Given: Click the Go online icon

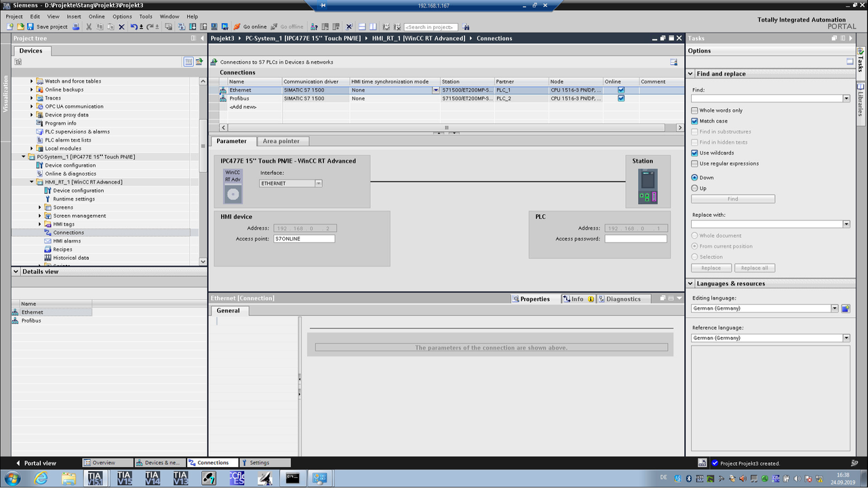Looking at the screenshot, I should click(250, 26).
